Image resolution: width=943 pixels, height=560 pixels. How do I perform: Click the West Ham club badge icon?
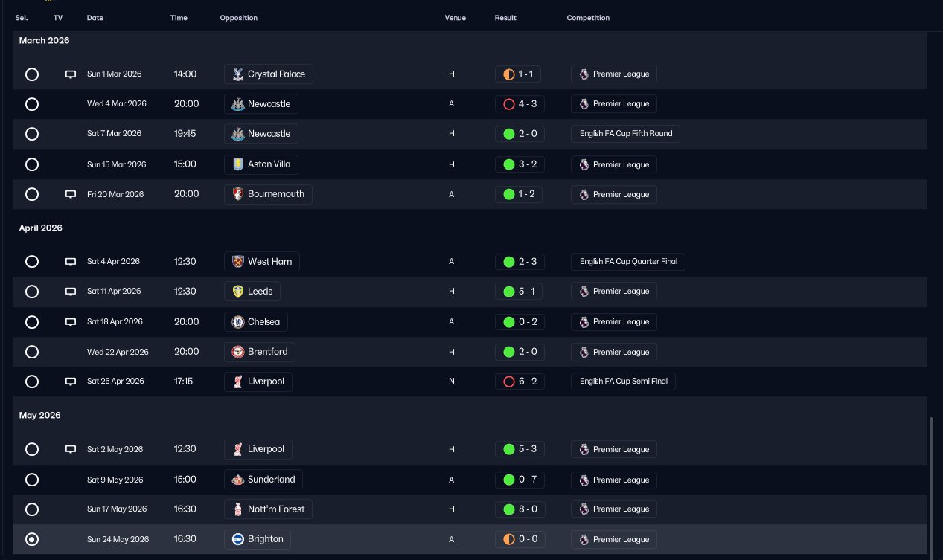click(237, 262)
